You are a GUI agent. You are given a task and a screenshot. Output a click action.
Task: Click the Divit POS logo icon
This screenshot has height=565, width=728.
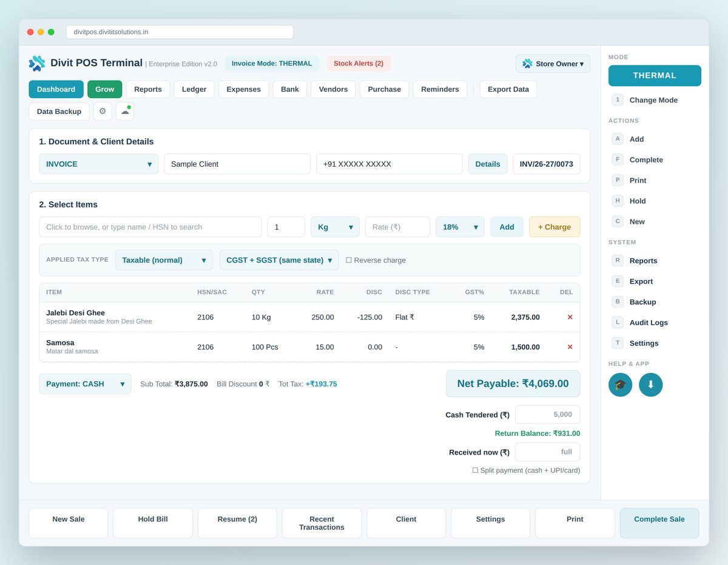(x=37, y=63)
